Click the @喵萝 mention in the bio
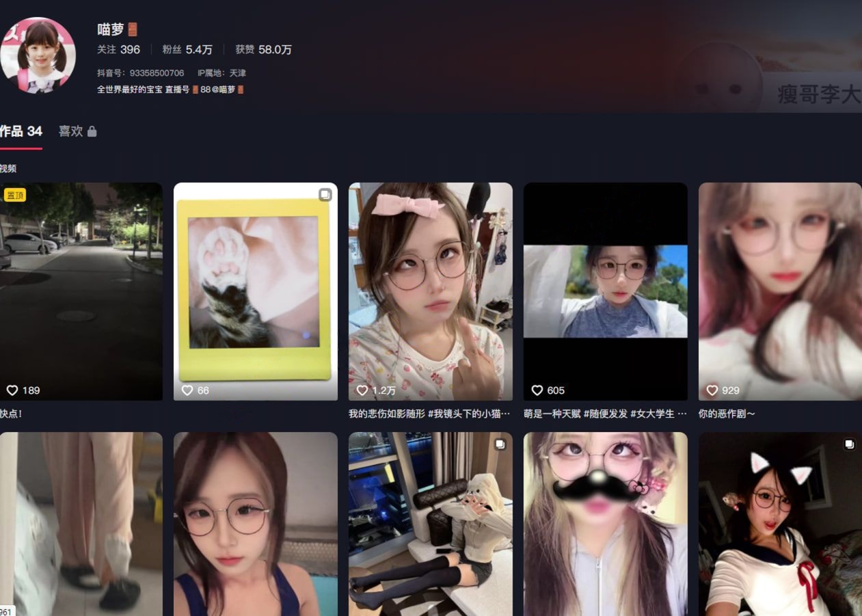 (226, 90)
